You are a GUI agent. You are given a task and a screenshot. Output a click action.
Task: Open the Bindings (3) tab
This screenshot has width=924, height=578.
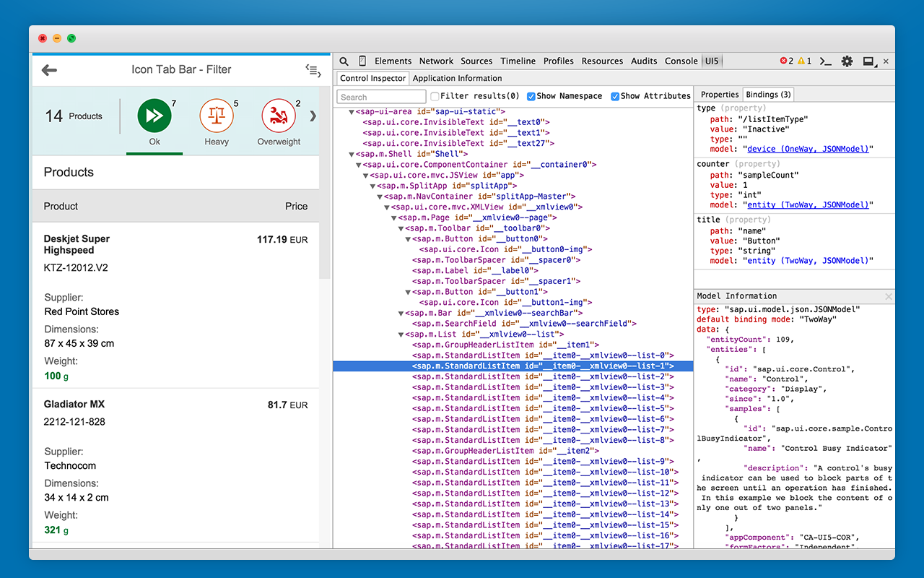pyautogui.click(x=768, y=94)
